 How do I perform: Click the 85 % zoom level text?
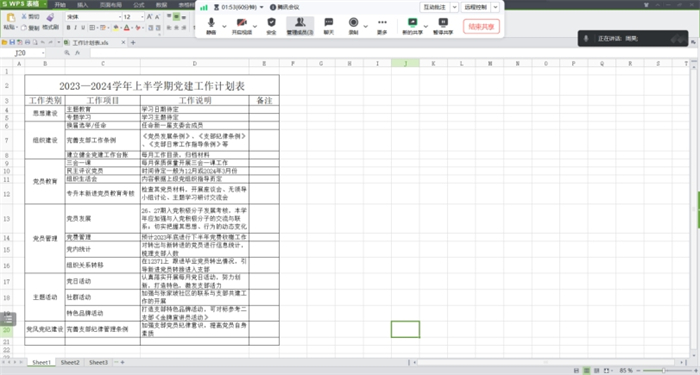pyautogui.click(x=626, y=371)
